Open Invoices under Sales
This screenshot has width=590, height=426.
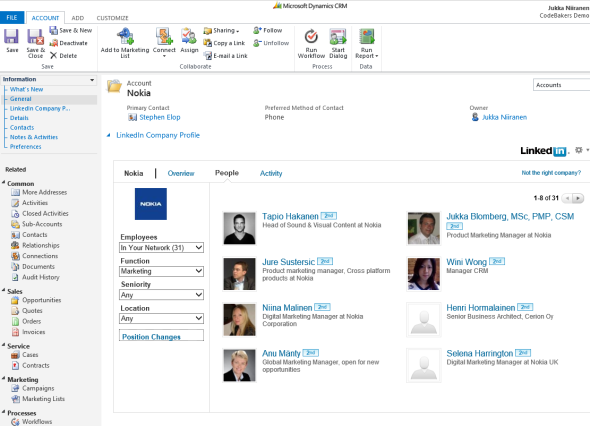28,332
